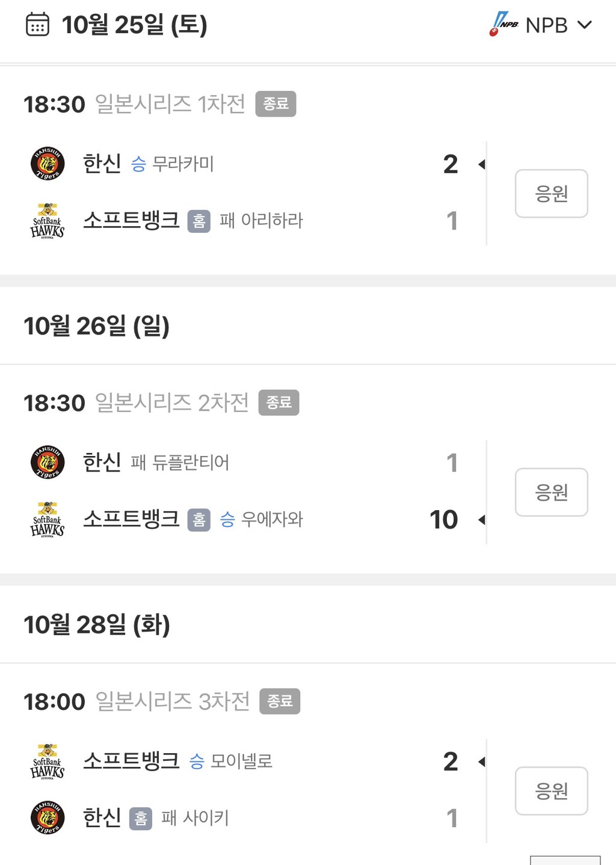The width and height of the screenshot is (616, 865).
Task: Open the 일본시리즈 3차전 game title
Action: [x=173, y=701]
